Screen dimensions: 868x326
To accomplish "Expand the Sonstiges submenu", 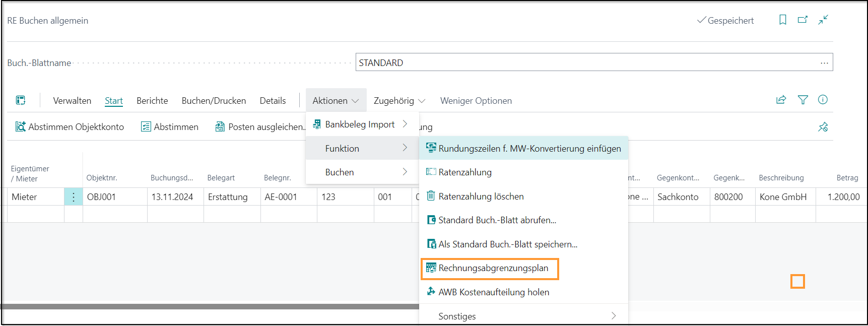I will [524, 316].
